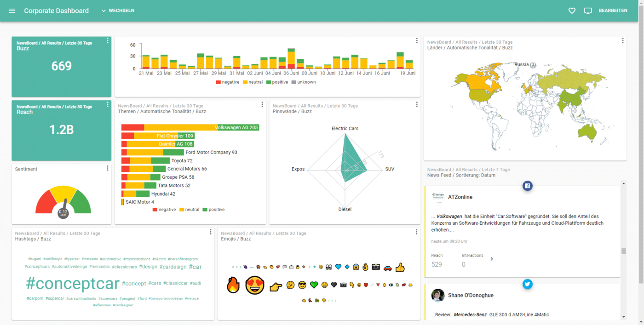
Task: Select Tata Motors 52 label
Action: coord(174,185)
